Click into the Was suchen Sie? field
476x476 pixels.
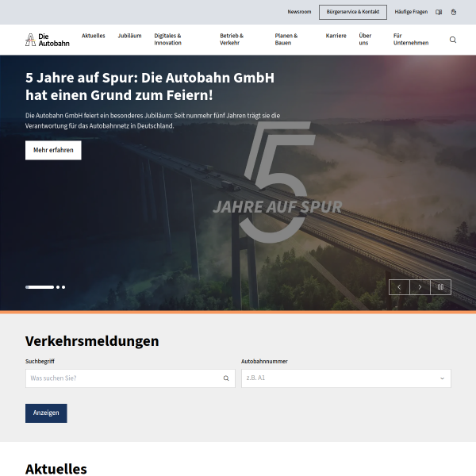(x=130, y=378)
